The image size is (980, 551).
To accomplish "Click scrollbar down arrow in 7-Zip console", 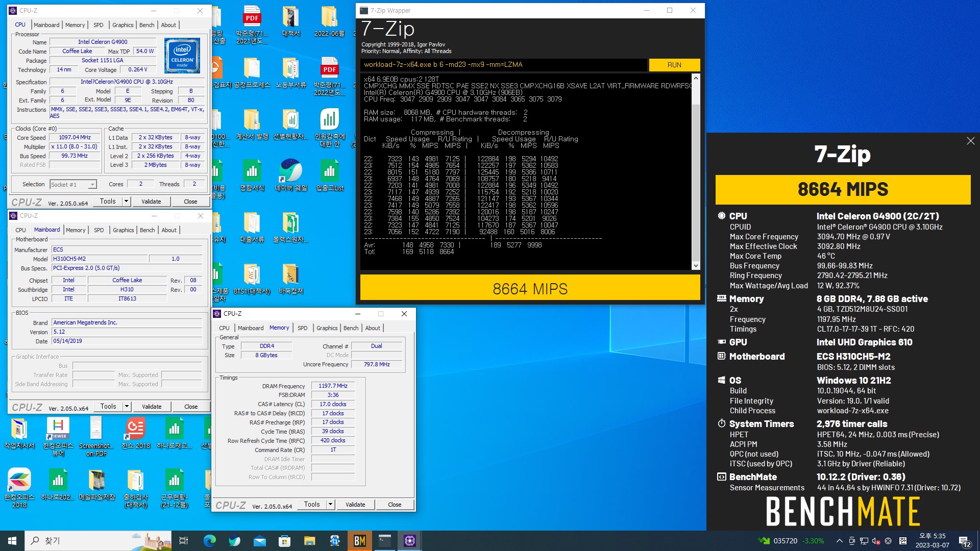I will point(696,266).
